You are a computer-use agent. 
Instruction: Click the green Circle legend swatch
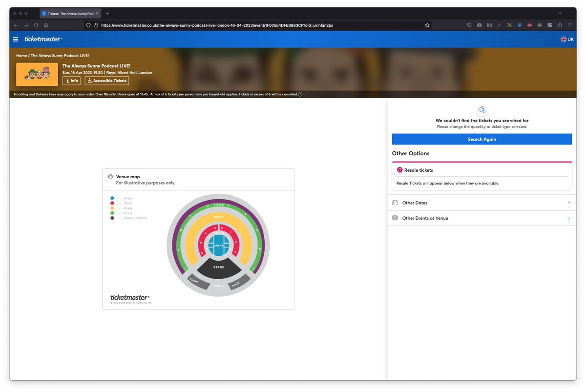pos(112,213)
